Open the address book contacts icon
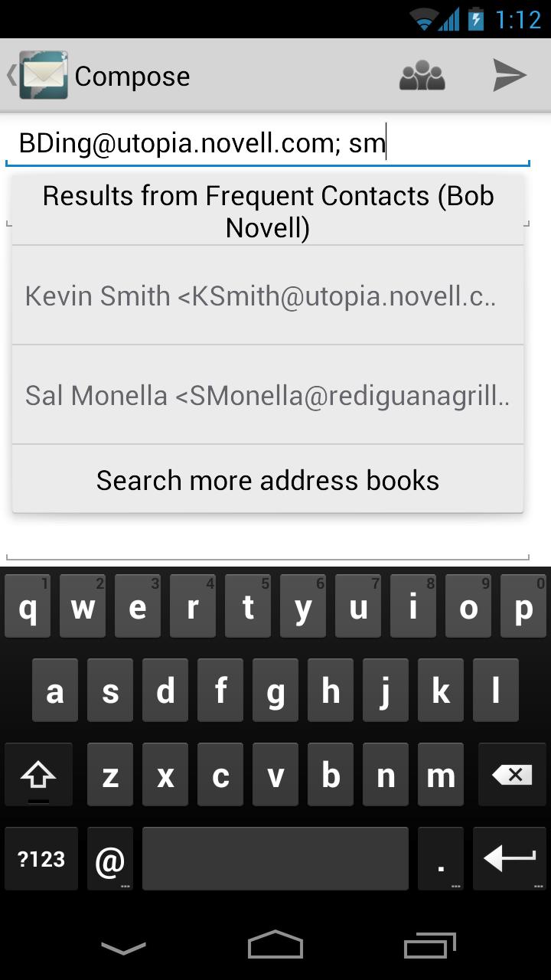 point(422,75)
